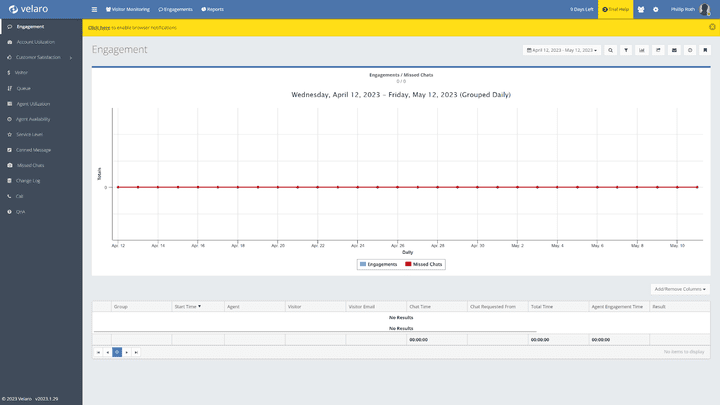Click the export/share icon button

point(658,49)
